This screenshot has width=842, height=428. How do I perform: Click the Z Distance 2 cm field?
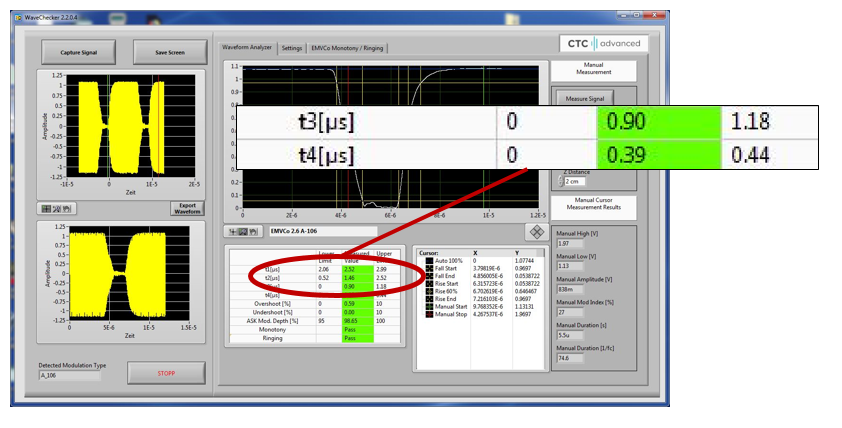[x=574, y=182]
